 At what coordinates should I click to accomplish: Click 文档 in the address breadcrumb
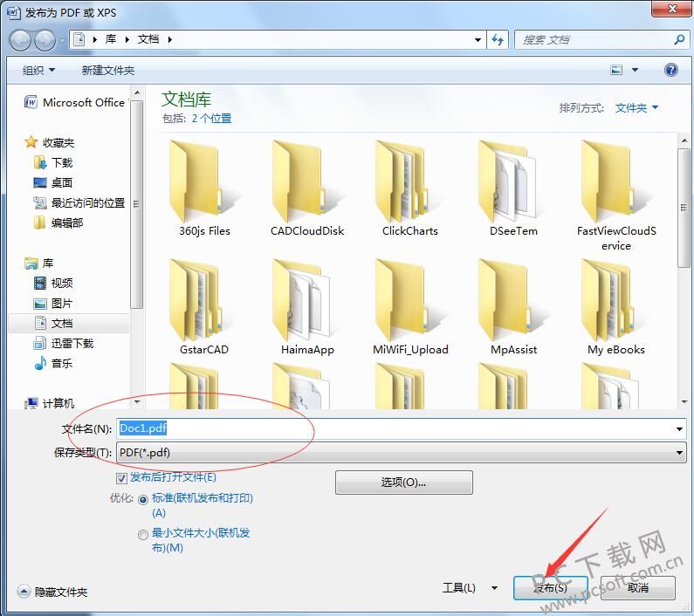(x=148, y=39)
